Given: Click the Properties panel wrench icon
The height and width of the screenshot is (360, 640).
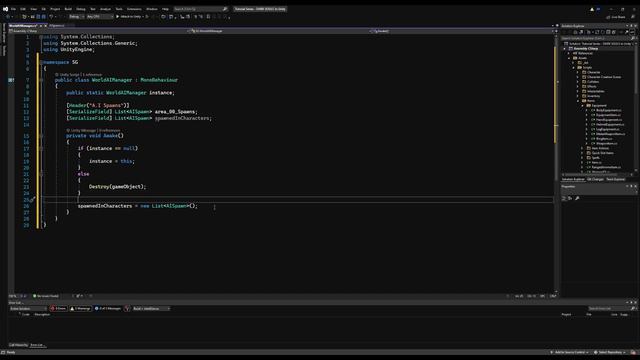Looking at the screenshot, I should pos(577,198).
